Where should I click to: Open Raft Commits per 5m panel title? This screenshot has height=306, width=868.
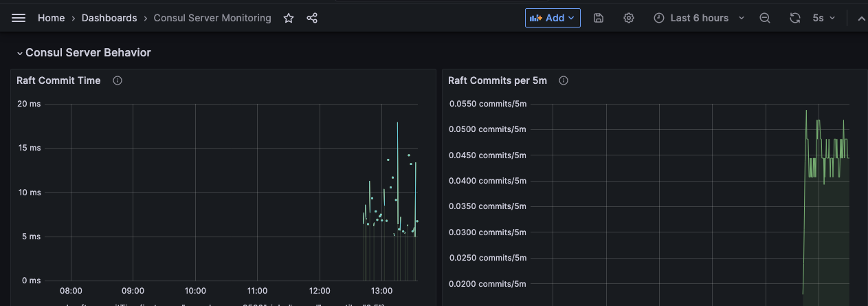(x=498, y=80)
